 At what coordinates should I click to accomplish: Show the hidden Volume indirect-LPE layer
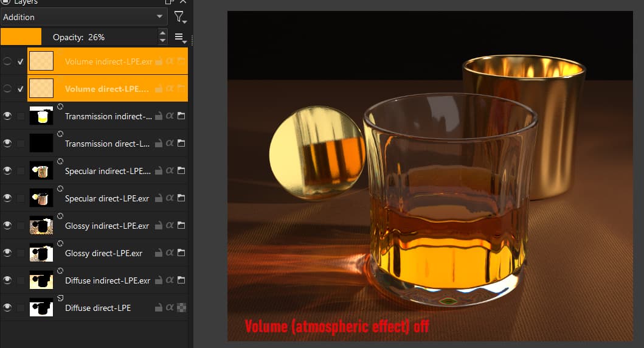(x=7, y=61)
